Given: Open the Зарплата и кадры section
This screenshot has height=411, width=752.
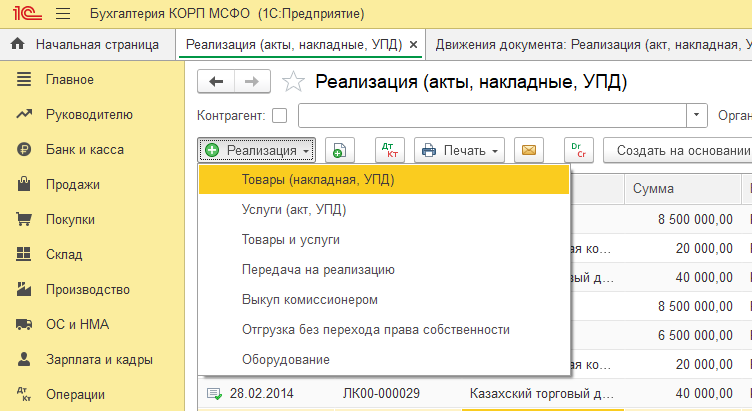Looking at the screenshot, I should (99, 360).
